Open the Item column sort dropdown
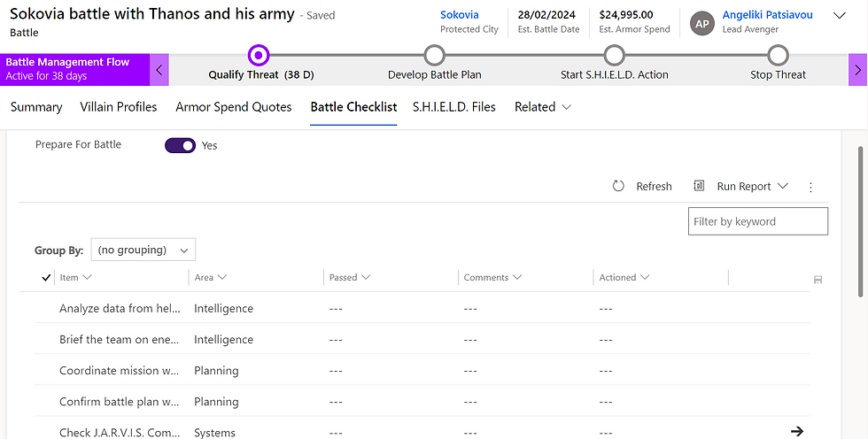868x439 pixels. 87,277
